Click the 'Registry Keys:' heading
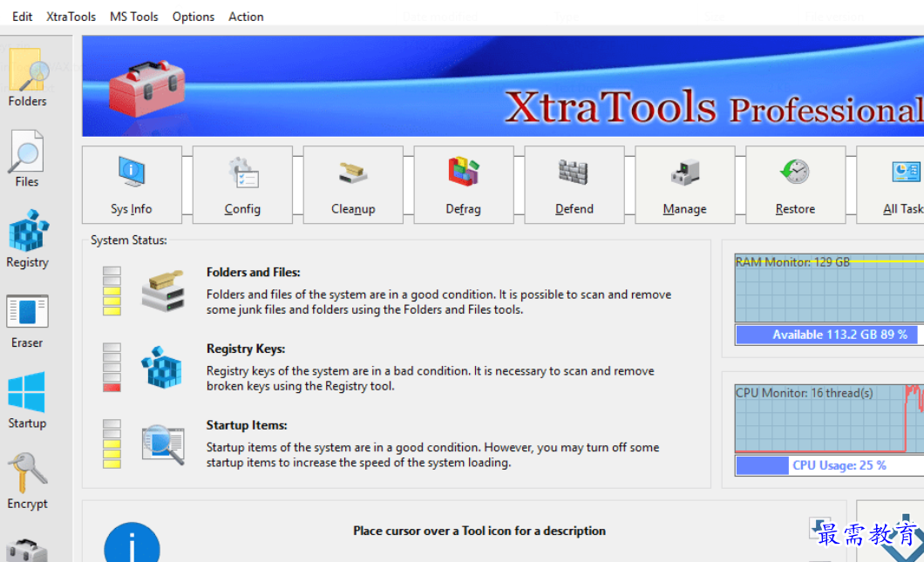924x562 pixels. pyautogui.click(x=246, y=349)
